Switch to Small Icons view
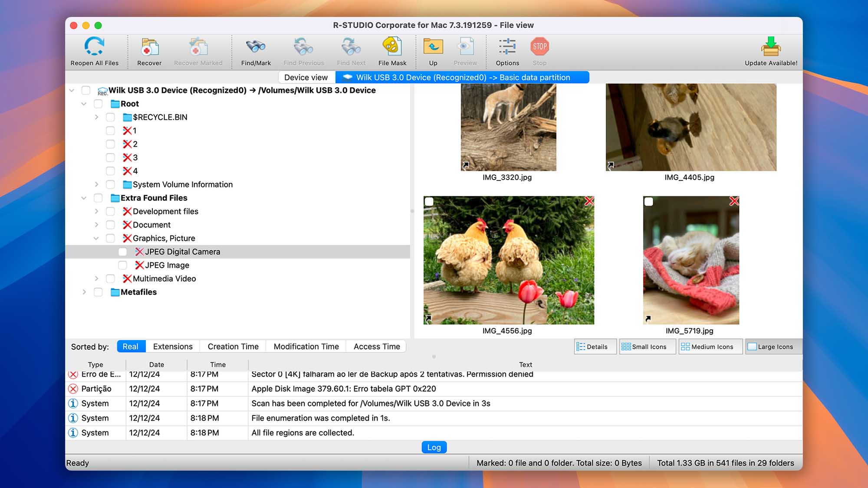This screenshot has width=868, height=488. click(x=648, y=347)
